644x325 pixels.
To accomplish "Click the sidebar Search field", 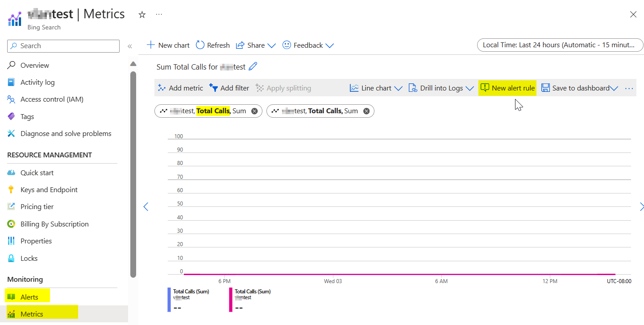I will tap(63, 46).
